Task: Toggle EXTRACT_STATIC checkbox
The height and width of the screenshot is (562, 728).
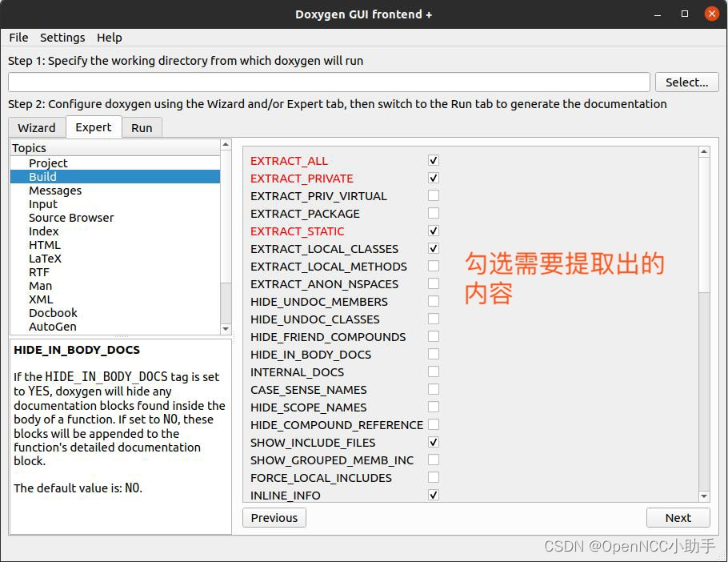Action: [x=433, y=231]
